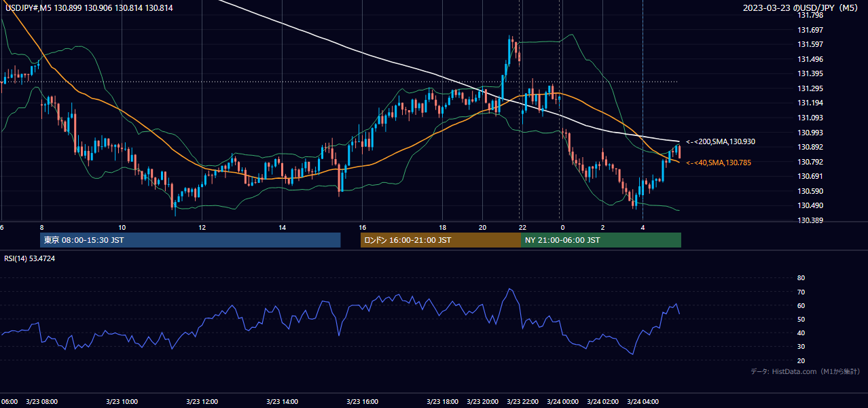868x408 pixels.
Task: Click the HistData.com data source credit
Action: [805, 371]
